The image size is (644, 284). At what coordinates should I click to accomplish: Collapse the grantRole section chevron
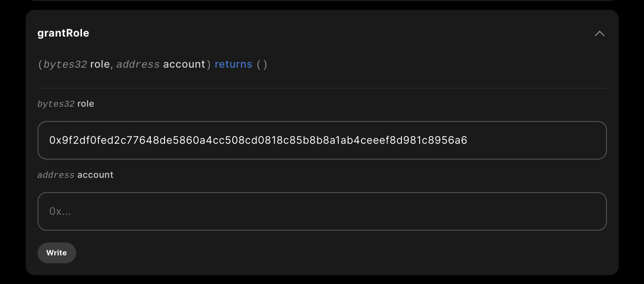(x=600, y=34)
